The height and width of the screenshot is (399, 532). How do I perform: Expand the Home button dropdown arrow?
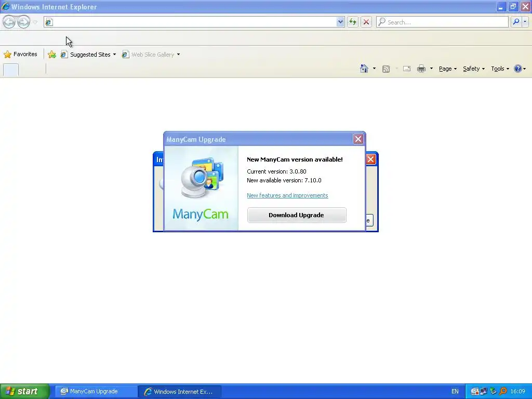tap(374, 69)
